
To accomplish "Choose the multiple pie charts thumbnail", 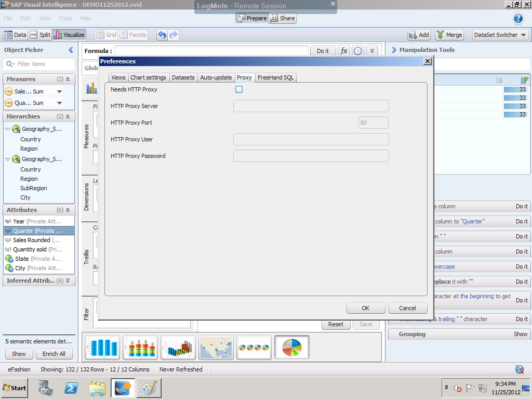I will [254, 347].
